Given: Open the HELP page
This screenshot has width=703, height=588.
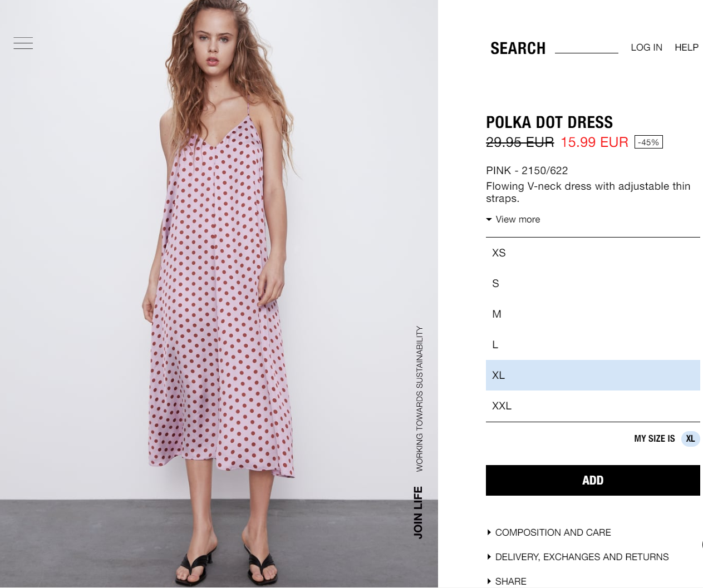Looking at the screenshot, I should [686, 47].
